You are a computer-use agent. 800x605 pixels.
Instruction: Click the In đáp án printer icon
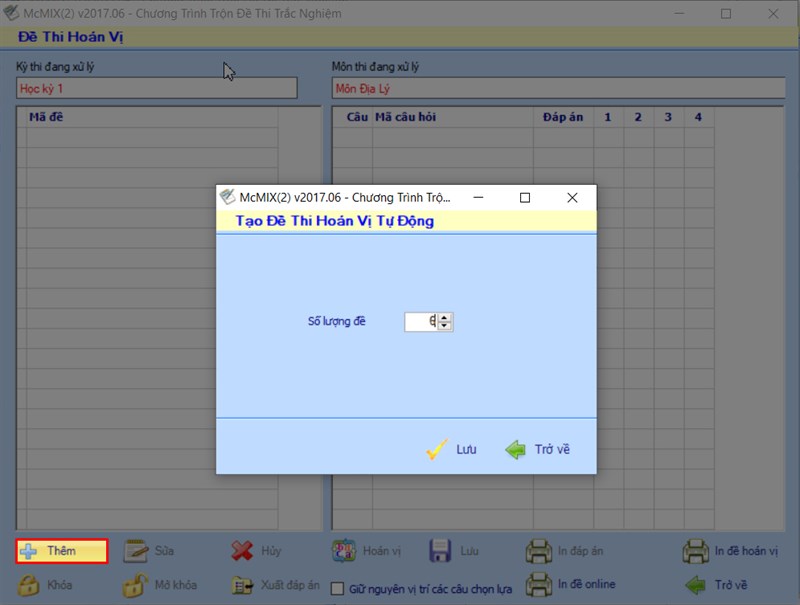click(539, 551)
